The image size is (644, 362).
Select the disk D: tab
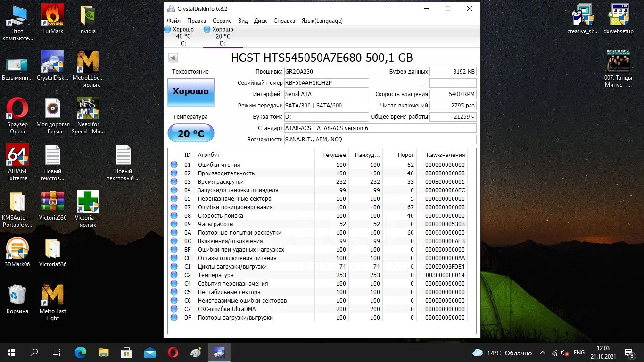click(x=223, y=36)
